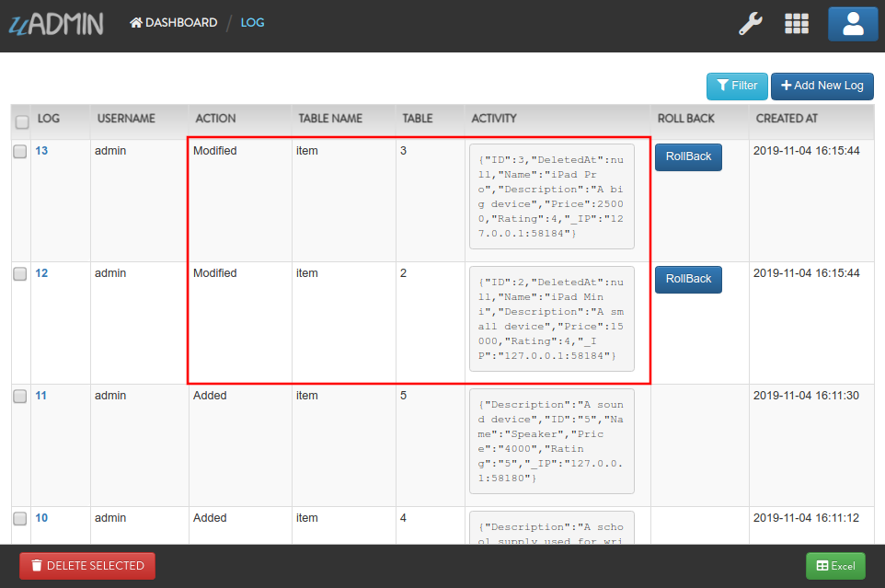This screenshot has width=885, height=588.
Task: Click RollBack for log 13
Action: (688, 156)
